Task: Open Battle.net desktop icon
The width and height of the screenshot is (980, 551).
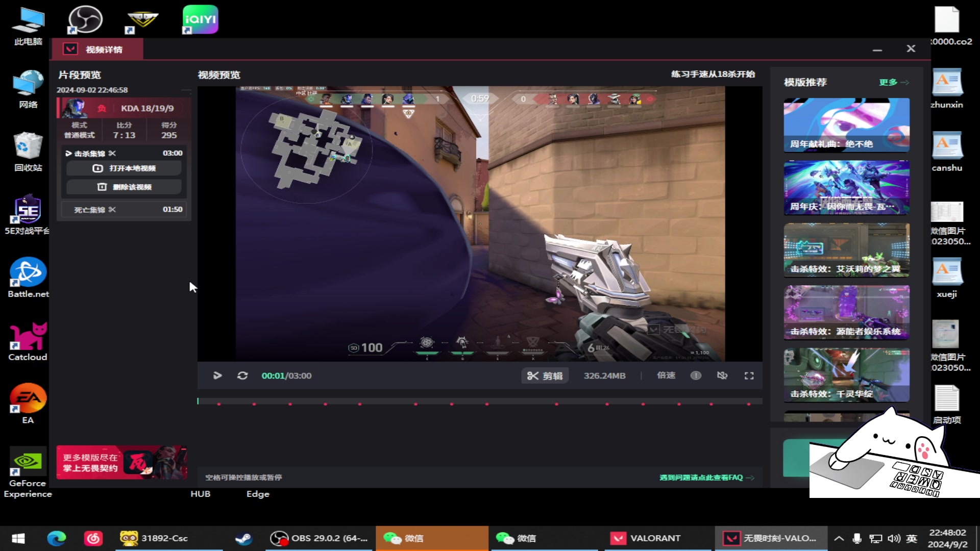Action: coord(28,278)
